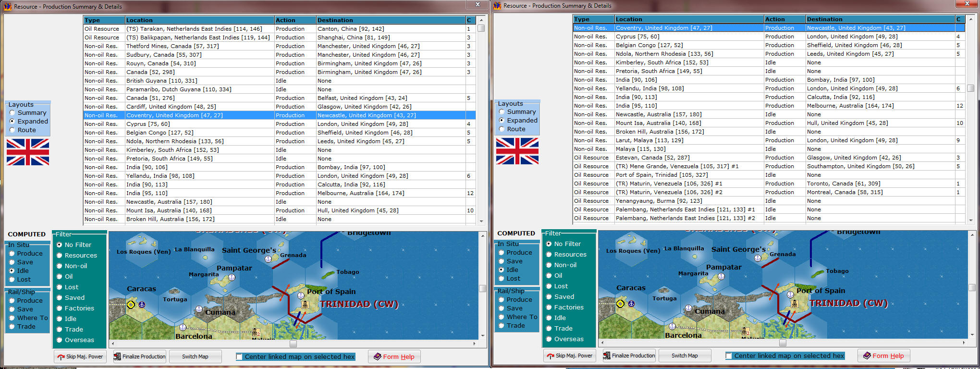980x369 pixels.
Task: Select Trinidad oil derrick icon in right map
Action: tap(795, 304)
